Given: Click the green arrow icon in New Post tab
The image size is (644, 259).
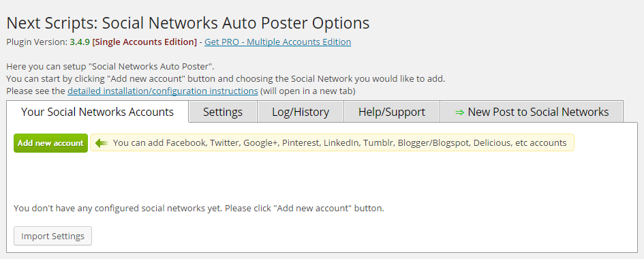Looking at the screenshot, I should (x=459, y=112).
